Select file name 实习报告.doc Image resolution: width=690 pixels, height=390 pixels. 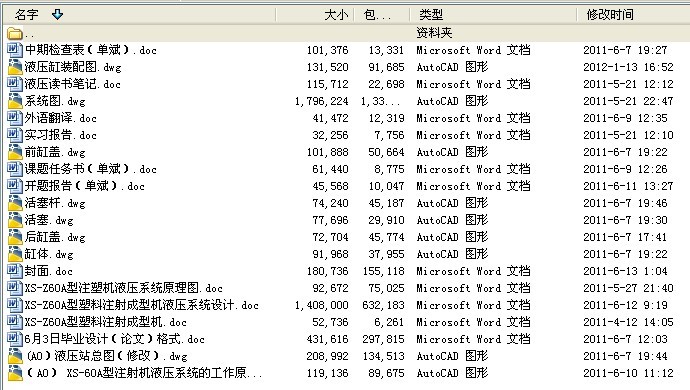point(60,135)
